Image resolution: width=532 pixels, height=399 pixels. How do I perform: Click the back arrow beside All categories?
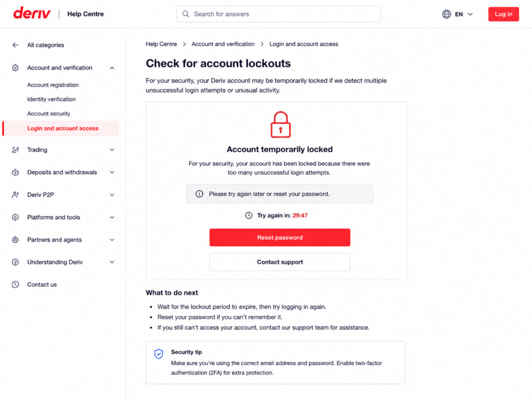15,45
